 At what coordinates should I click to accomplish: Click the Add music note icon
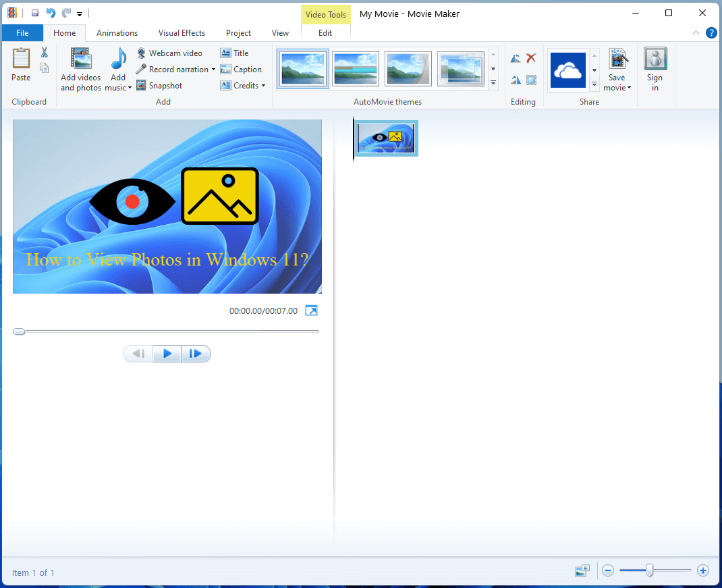[119, 59]
